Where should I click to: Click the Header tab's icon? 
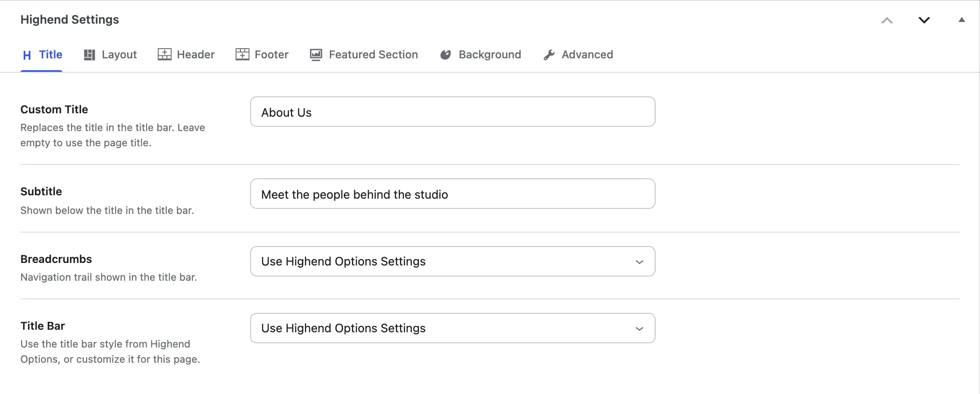[x=164, y=55]
